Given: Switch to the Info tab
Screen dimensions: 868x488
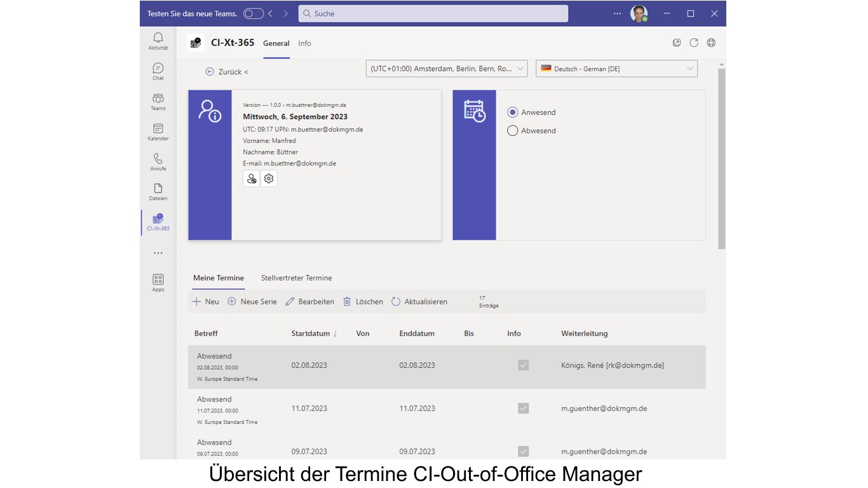Looking at the screenshot, I should 305,43.
